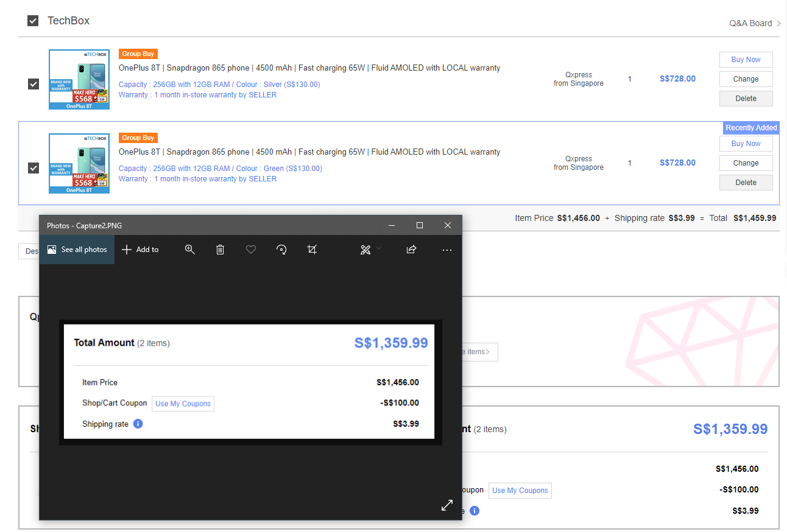Click Change for the Green OnePlus 8T
The height and width of the screenshot is (532, 787).
(x=746, y=163)
